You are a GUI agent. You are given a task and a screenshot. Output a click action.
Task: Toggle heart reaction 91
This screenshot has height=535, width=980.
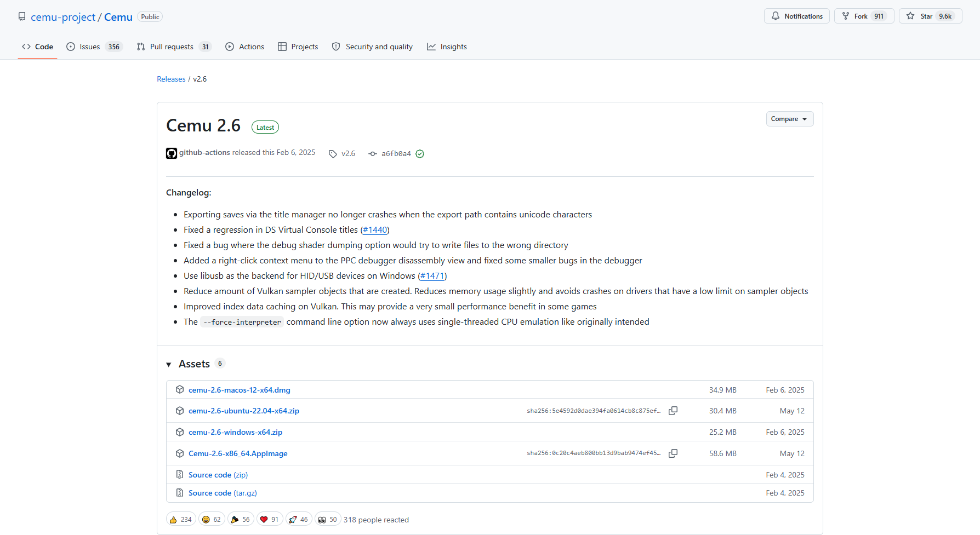(x=270, y=519)
